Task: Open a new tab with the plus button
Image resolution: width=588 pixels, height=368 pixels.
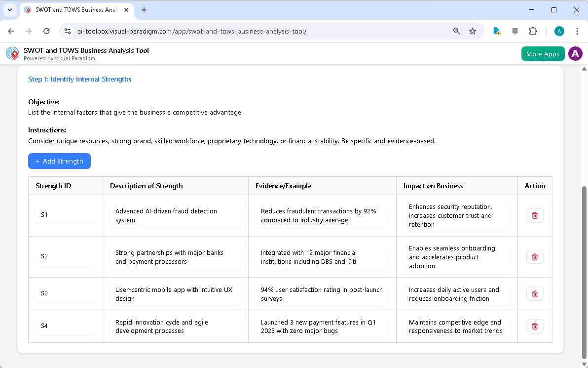Action: (144, 10)
